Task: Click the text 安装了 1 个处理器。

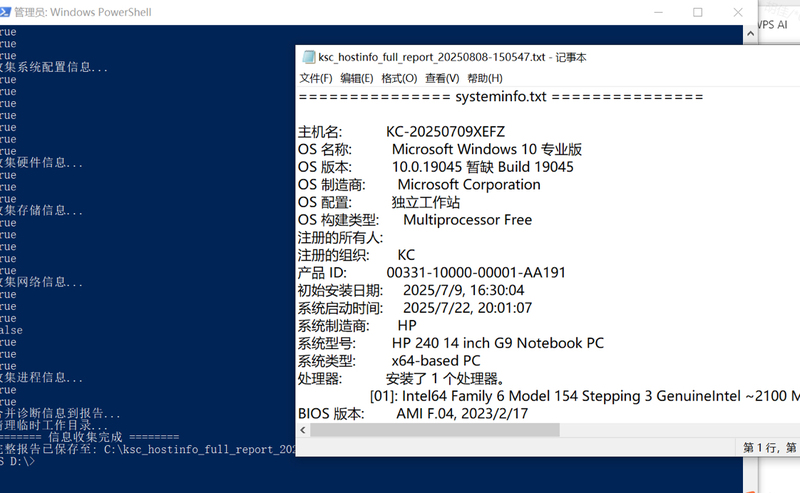Action: point(446,378)
